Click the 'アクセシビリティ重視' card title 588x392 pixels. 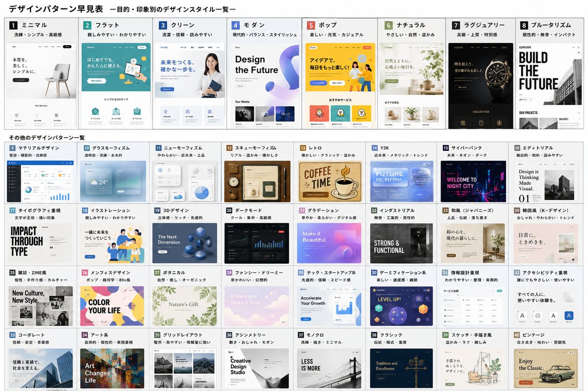click(x=545, y=272)
